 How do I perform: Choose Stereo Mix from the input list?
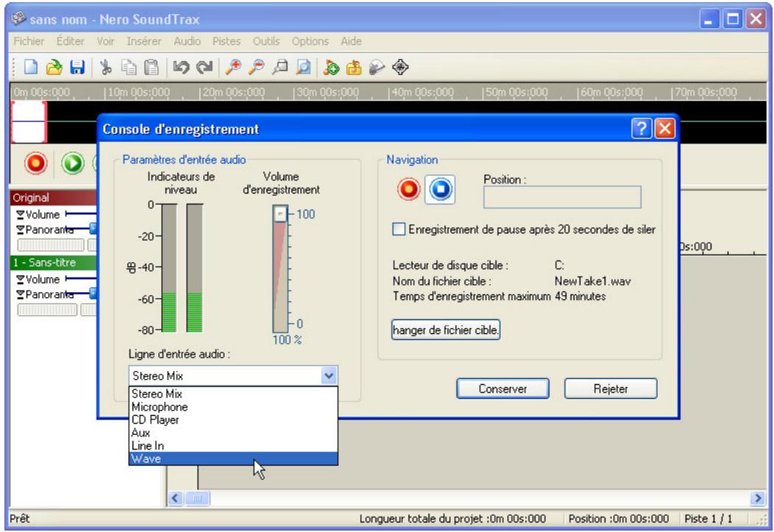pos(233,394)
